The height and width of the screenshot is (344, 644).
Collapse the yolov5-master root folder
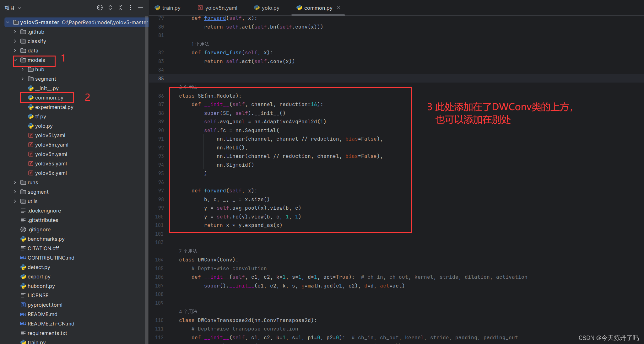[x=8, y=22]
